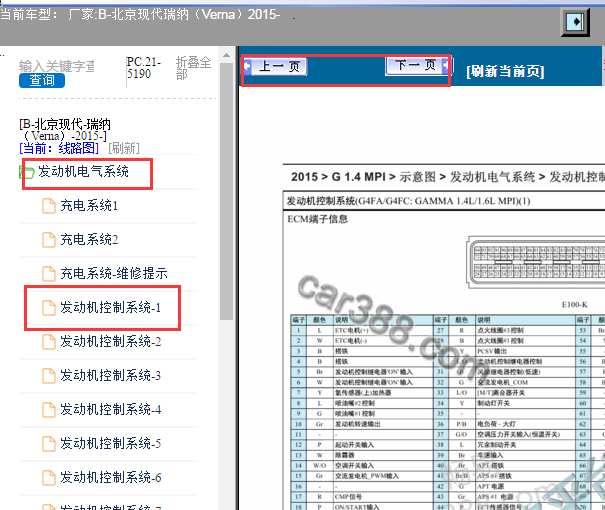
Task: Go to next page with 下一页
Action: point(417,65)
